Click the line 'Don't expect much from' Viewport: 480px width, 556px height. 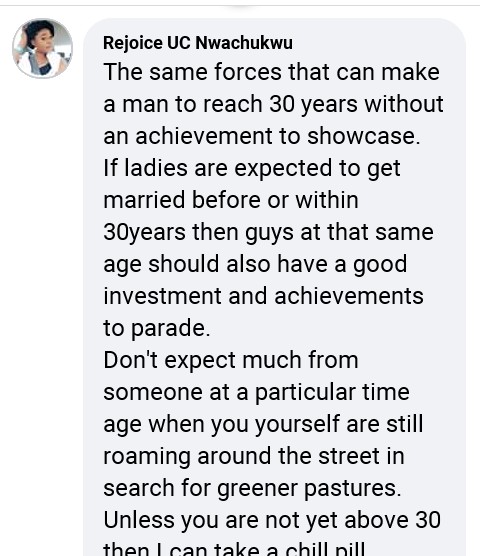[x=231, y=360]
